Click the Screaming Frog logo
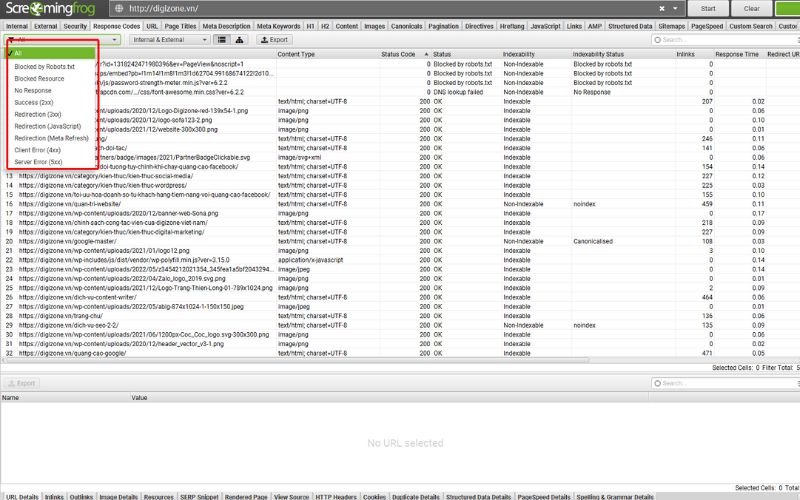The width and height of the screenshot is (800, 500). (x=51, y=9)
